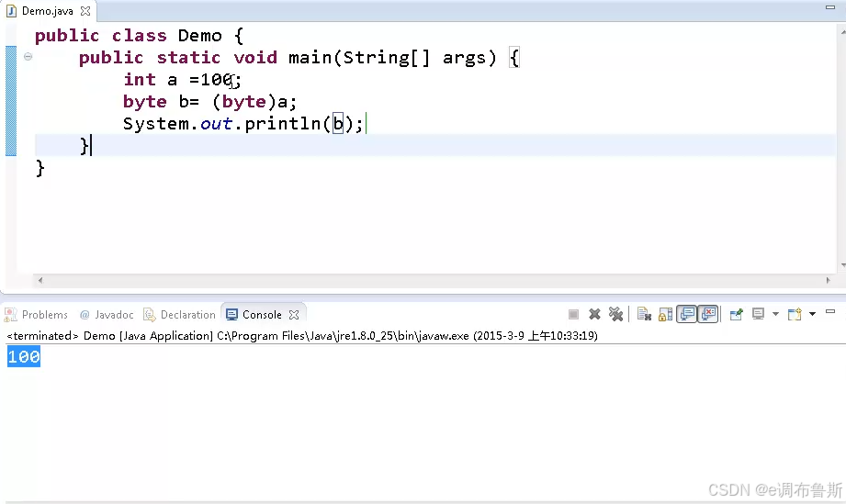Image resolution: width=846 pixels, height=504 pixels.
Task: Click the editor scroll left arrow
Action: 39,280
